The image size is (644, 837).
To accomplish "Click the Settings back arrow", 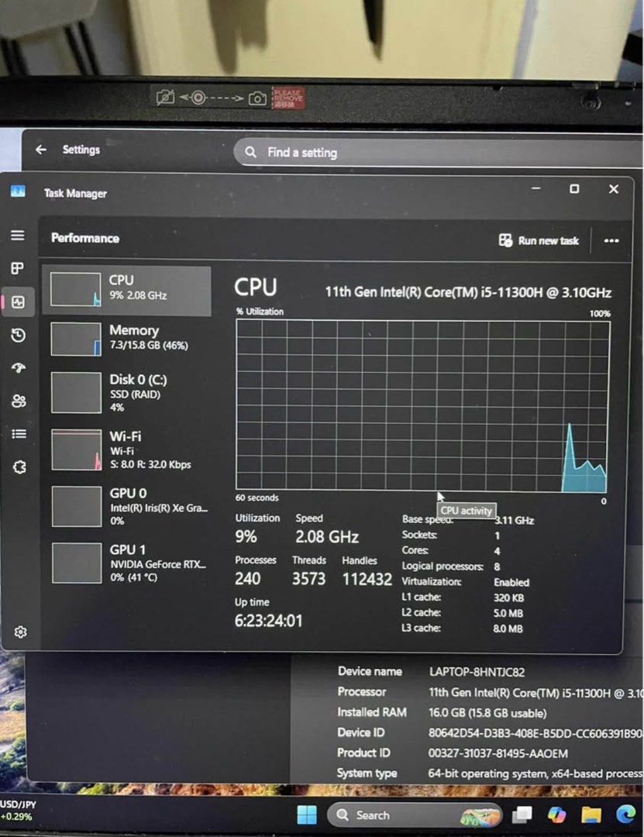I will (41, 150).
